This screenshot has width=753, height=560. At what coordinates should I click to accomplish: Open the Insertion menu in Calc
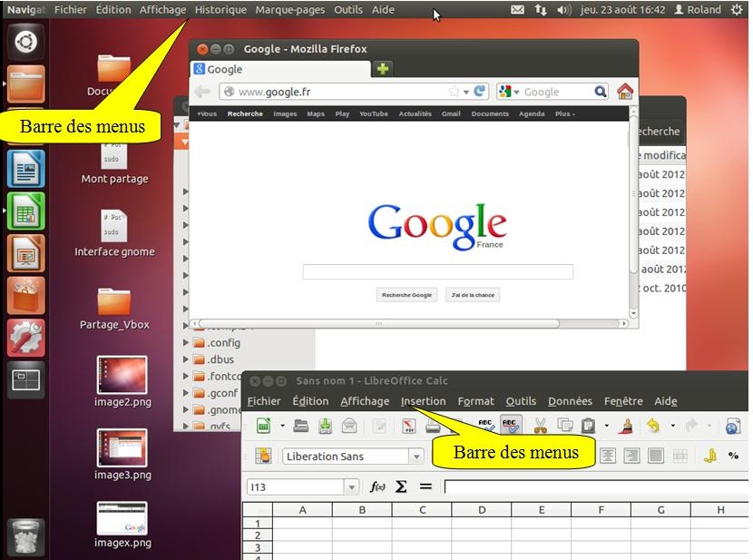(x=423, y=401)
